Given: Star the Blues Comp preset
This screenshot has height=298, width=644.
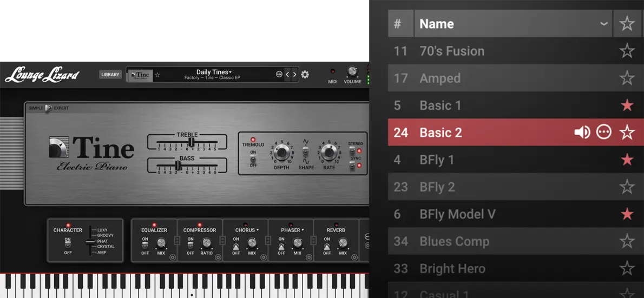Looking at the screenshot, I should click(x=627, y=241).
